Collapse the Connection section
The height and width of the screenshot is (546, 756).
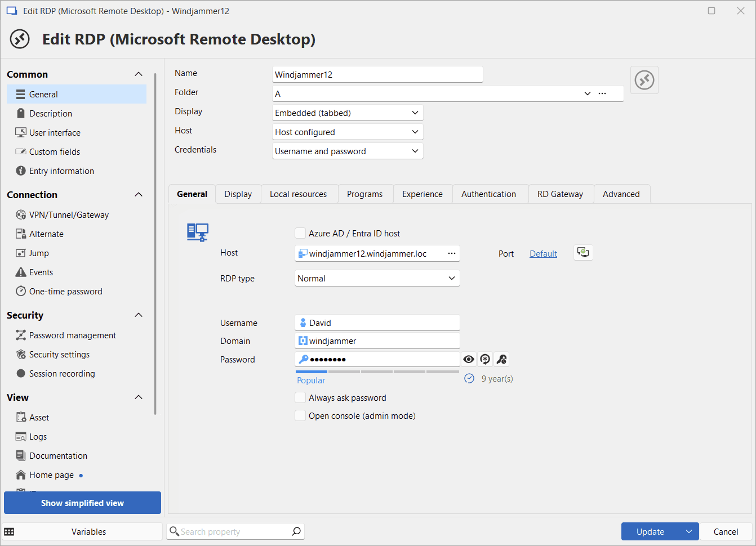coord(139,195)
